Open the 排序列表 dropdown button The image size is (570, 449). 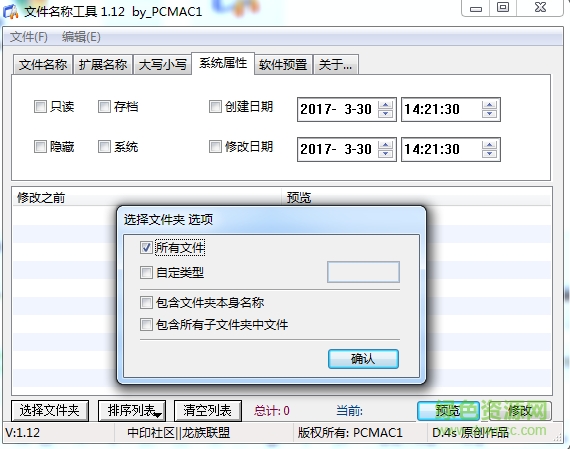pyautogui.click(x=132, y=410)
